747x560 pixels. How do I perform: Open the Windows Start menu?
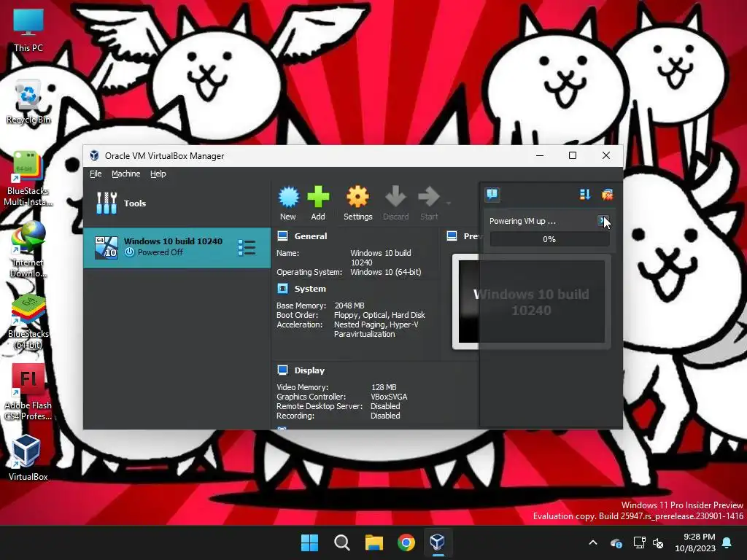coord(309,542)
